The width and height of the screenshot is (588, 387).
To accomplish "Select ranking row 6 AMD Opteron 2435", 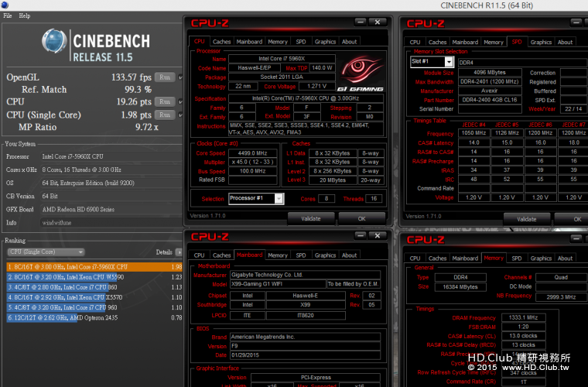I will pyautogui.click(x=94, y=317).
